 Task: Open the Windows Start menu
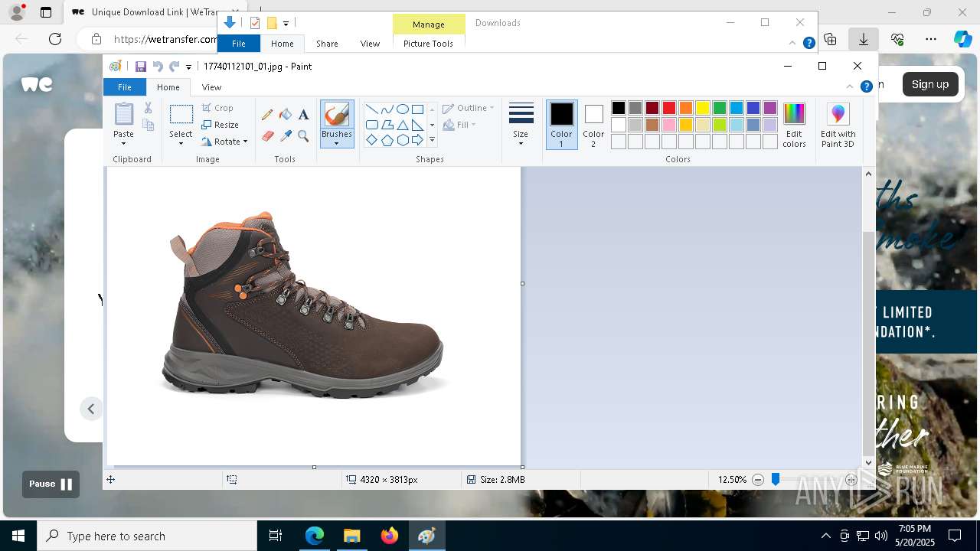pyautogui.click(x=18, y=536)
